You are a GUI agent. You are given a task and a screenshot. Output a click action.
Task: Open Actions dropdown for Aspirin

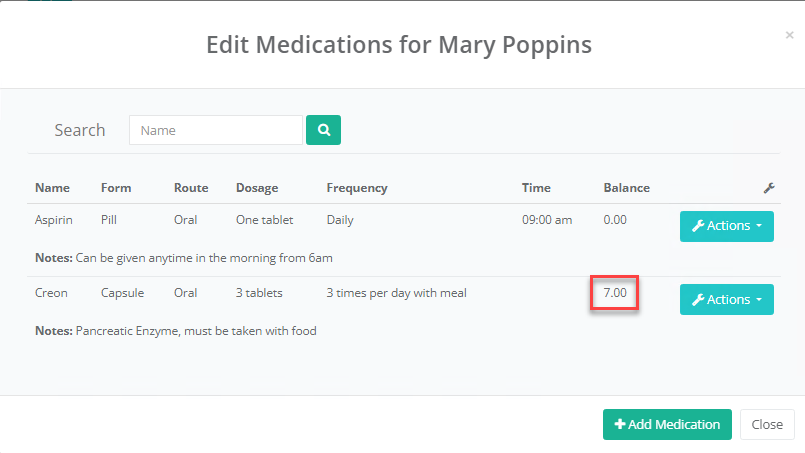pyautogui.click(x=726, y=226)
